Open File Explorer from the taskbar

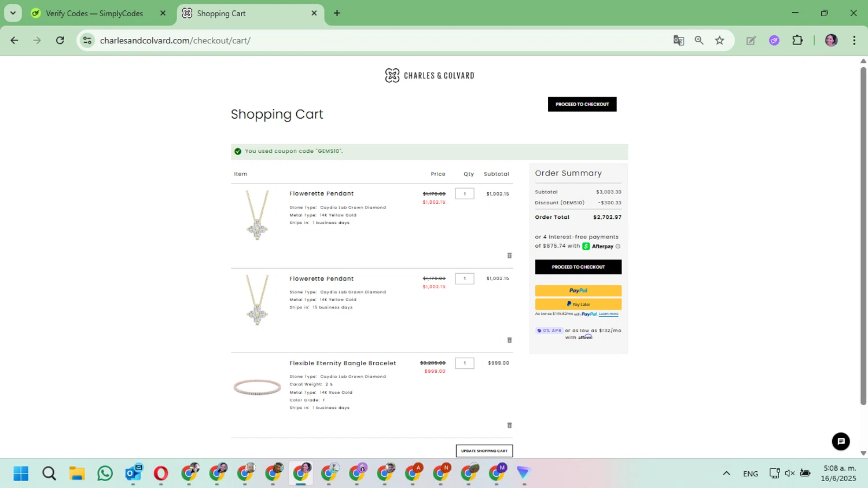[x=77, y=474]
